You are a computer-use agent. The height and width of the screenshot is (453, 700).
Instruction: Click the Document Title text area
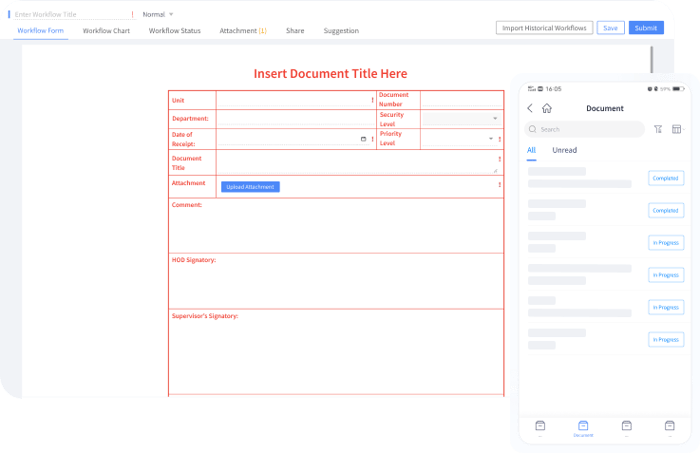pyautogui.click(x=358, y=163)
